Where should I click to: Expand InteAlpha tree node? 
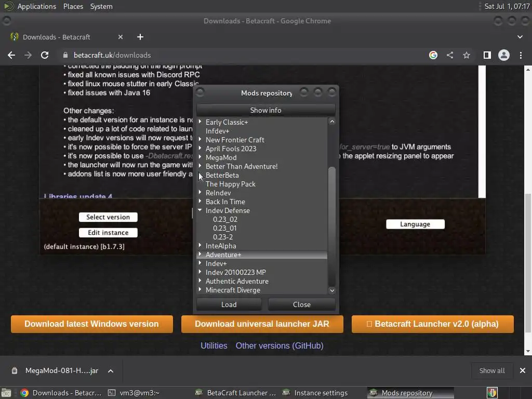[200, 245]
